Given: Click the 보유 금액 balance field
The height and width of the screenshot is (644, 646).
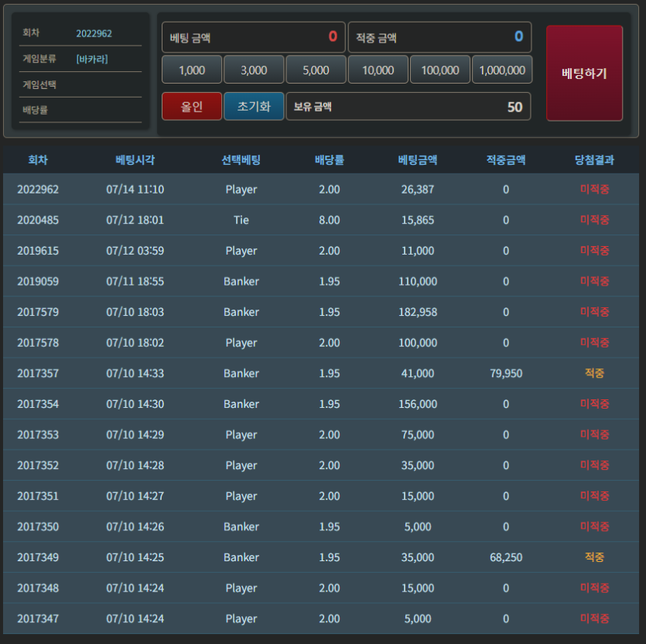Looking at the screenshot, I should tap(408, 106).
